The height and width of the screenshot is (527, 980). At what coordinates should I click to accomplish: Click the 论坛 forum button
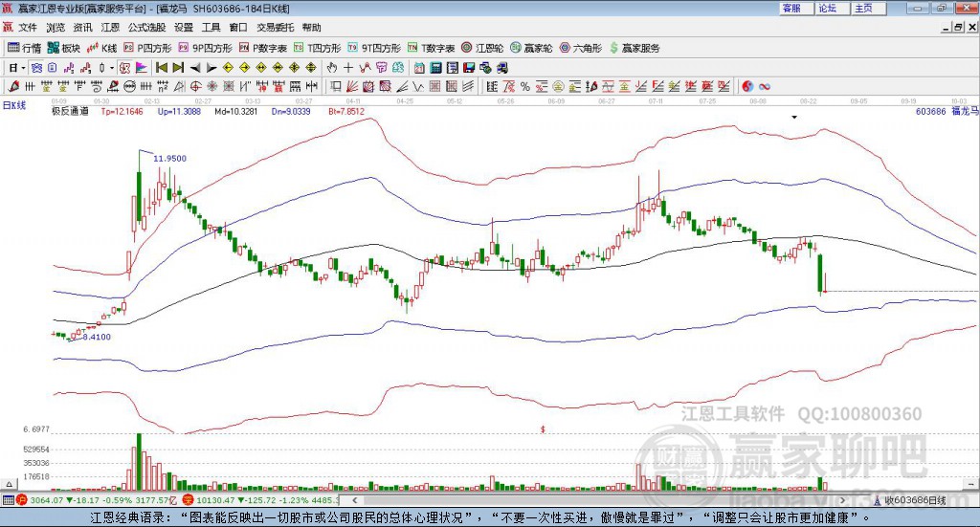(x=832, y=8)
